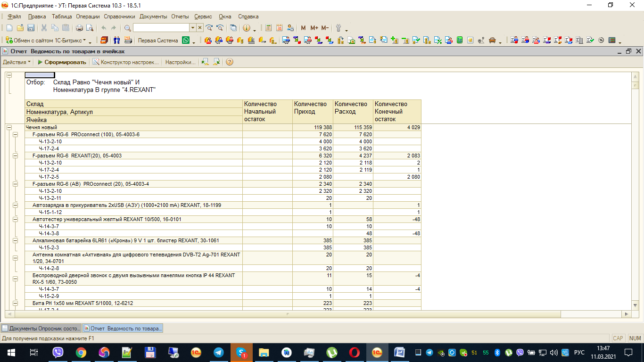Screen dimensions: 644x362
Task: Click the Cut scissors icon
Action: [x=44, y=28]
